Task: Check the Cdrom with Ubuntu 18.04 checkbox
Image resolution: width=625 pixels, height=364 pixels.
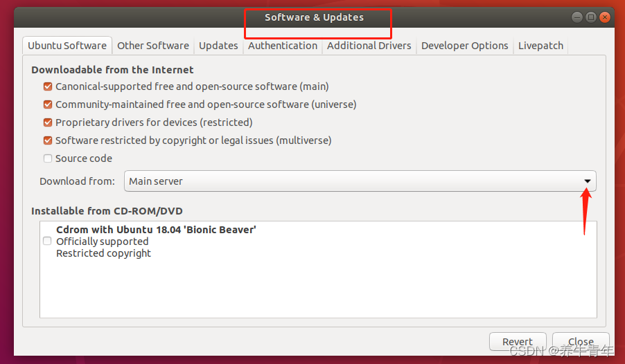Action: (47, 241)
